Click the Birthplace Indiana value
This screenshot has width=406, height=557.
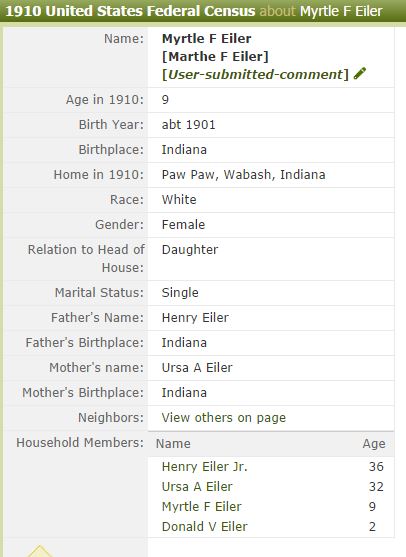click(184, 150)
